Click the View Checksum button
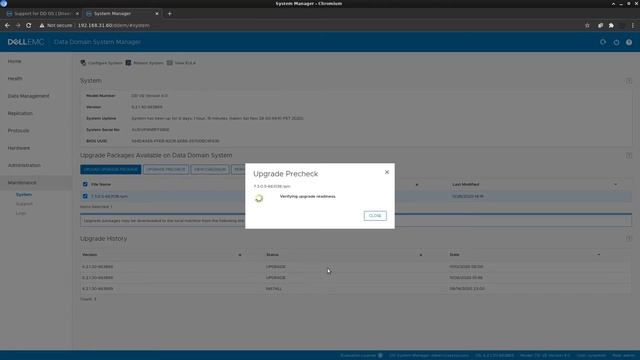Screen dimensions: 640x360 click(x=210, y=169)
